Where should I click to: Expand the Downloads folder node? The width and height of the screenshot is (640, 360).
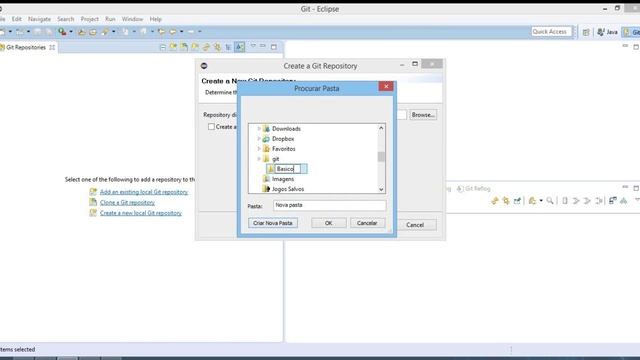(259, 129)
